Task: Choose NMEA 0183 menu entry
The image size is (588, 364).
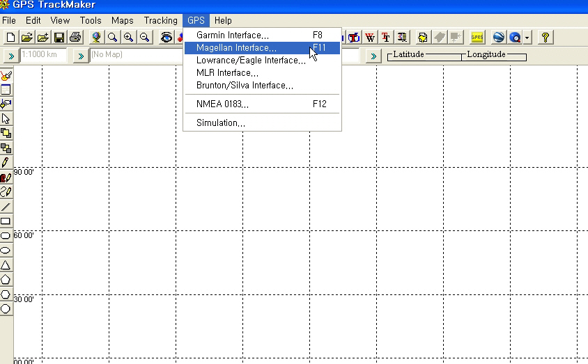Action: [262, 104]
